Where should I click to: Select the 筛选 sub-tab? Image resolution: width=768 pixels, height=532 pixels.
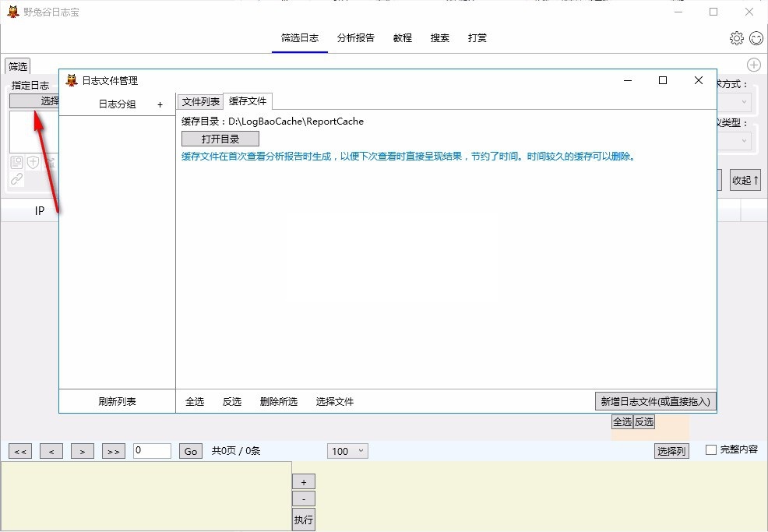(x=18, y=66)
